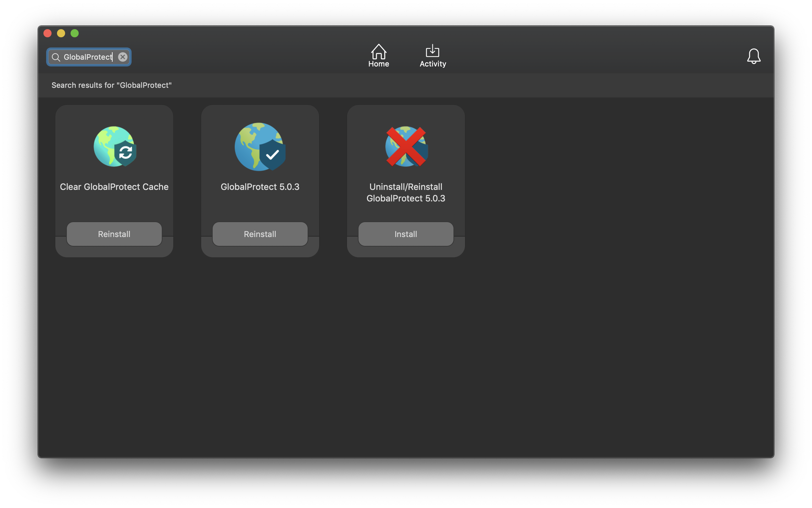Focus the GlobalProtect search field
This screenshot has height=508, width=812.
coord(89,57)
